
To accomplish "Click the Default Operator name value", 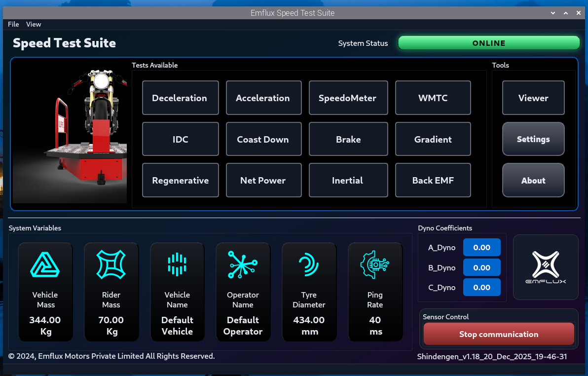I will point(243,326).
